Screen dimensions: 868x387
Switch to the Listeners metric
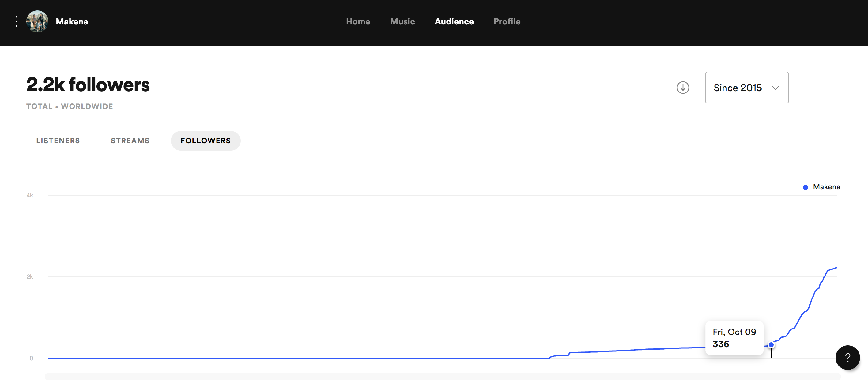point(58,141)
